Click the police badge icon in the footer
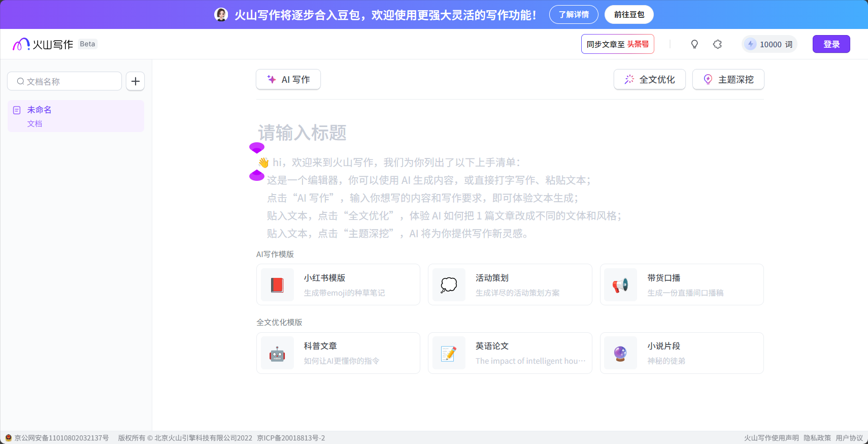The width and height of the screenshot is (868, 444). coord(9,438)
